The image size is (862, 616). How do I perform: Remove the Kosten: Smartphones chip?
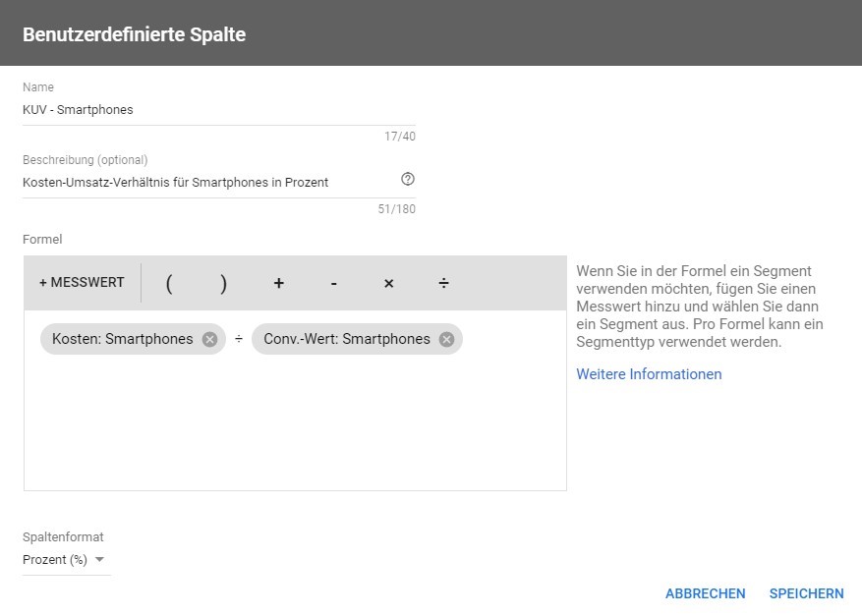[x=209, y=340]
